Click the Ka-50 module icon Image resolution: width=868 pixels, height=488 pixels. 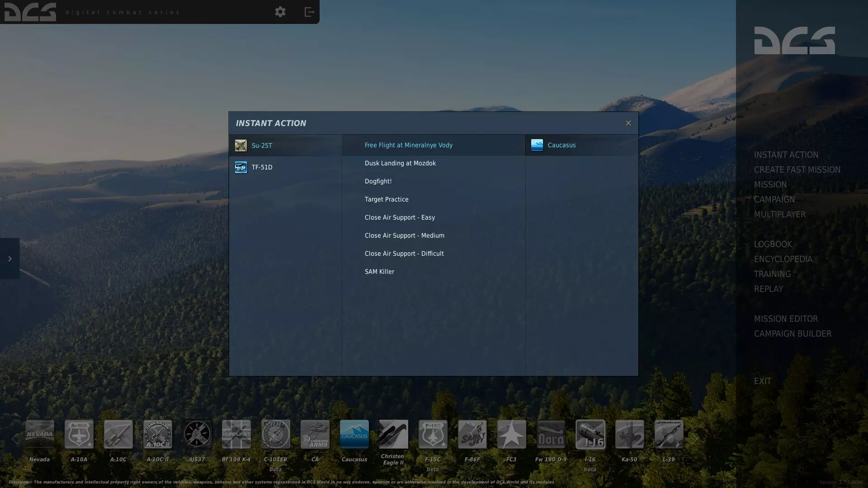(630, 434)
